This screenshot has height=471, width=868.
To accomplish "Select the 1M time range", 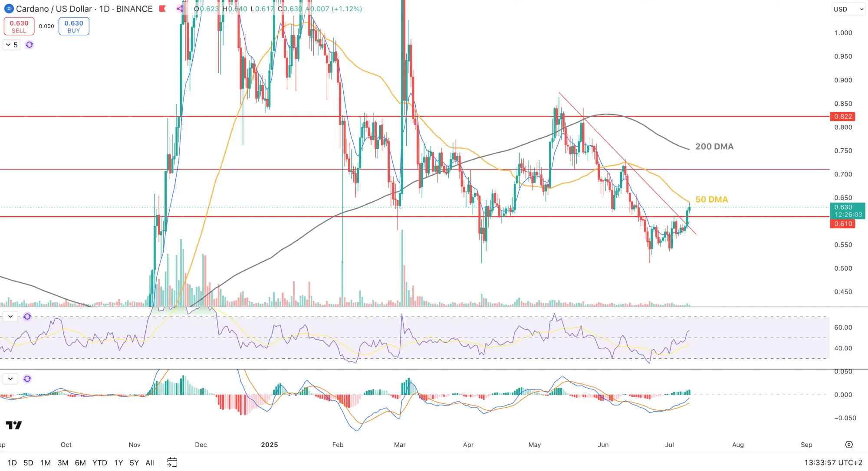I will (46, 463).
